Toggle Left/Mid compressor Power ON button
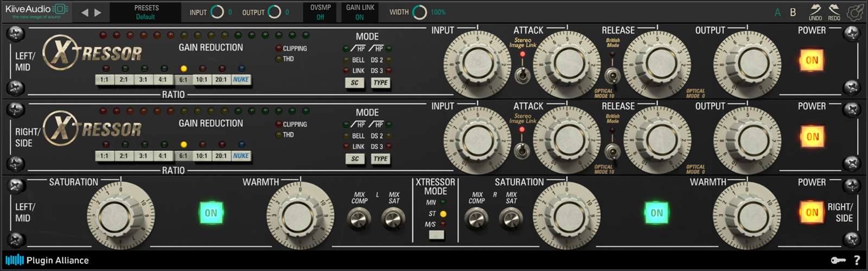Image resolution: width=868 pixels, height=271 pixels. pyautogui.click(x=812, y=60)
